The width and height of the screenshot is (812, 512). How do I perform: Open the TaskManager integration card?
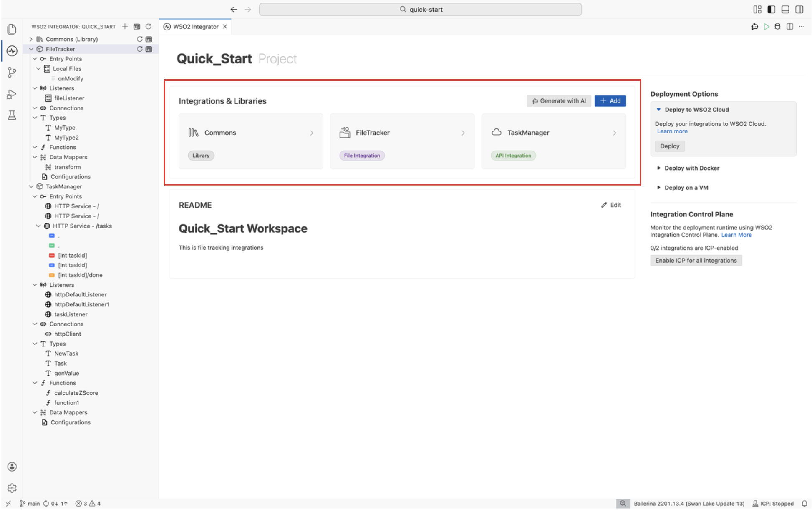554,141
